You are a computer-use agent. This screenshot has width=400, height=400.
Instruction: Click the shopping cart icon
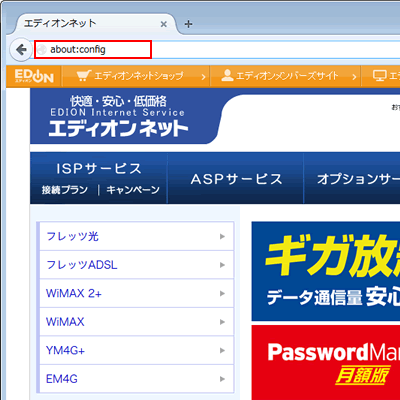[x=83, y=76]
